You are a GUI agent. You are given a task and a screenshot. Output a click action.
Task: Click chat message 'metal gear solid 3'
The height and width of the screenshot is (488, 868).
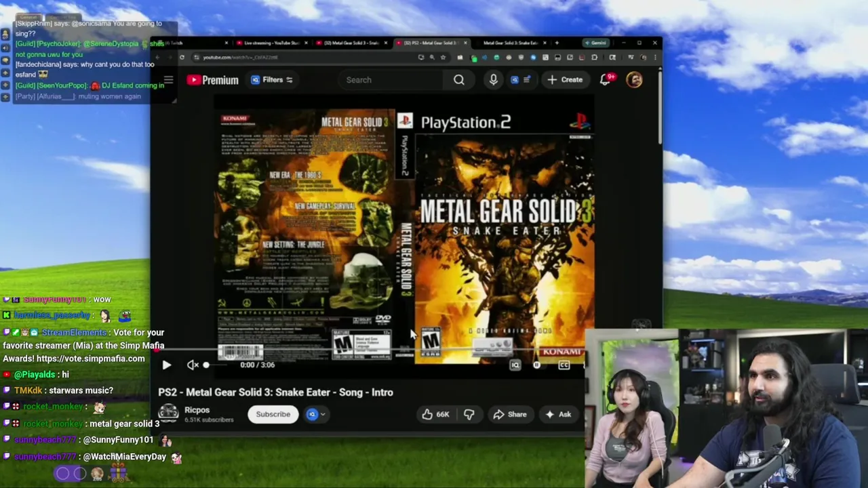coord(124,424)
